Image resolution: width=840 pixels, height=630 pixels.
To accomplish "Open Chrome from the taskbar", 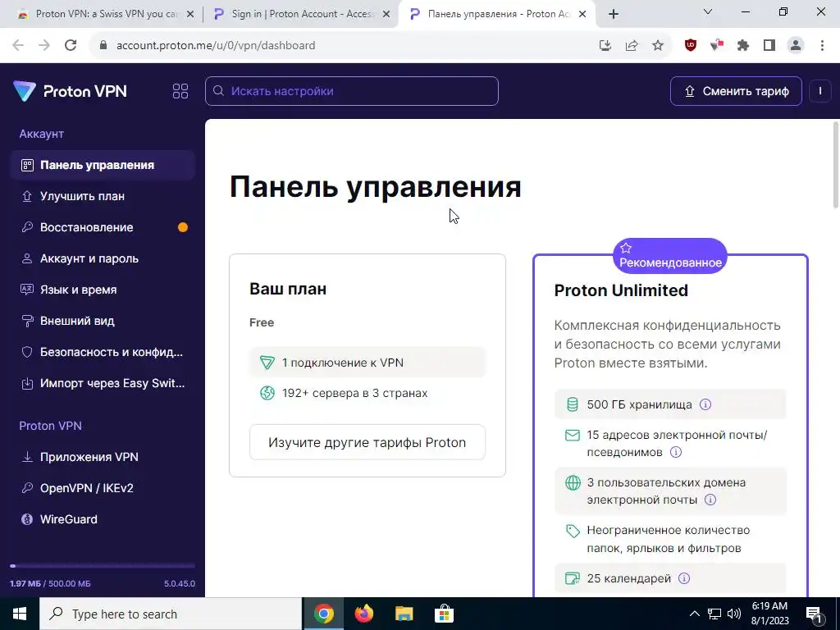I will tap(323, 614).
